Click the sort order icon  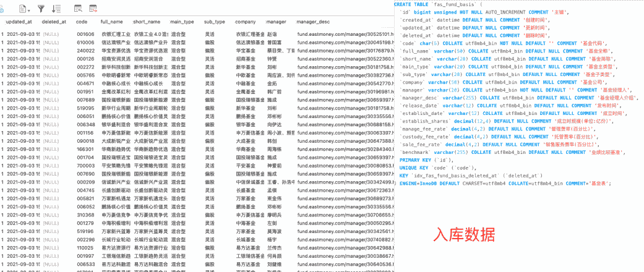pos(56,9)
